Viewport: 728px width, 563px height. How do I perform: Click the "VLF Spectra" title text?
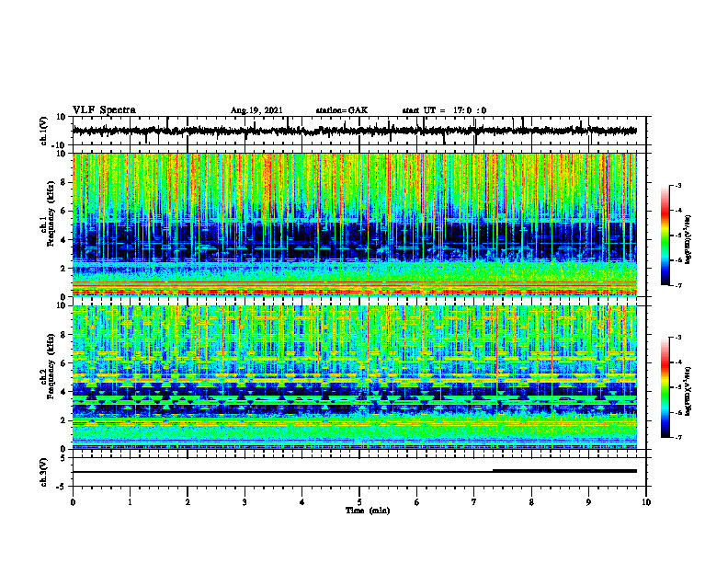click(x=104, y=109)
